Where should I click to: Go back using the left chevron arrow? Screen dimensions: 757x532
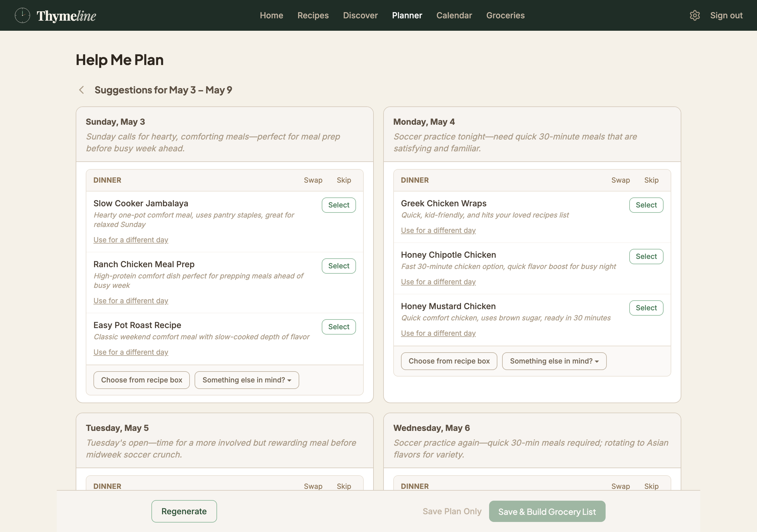81,90
